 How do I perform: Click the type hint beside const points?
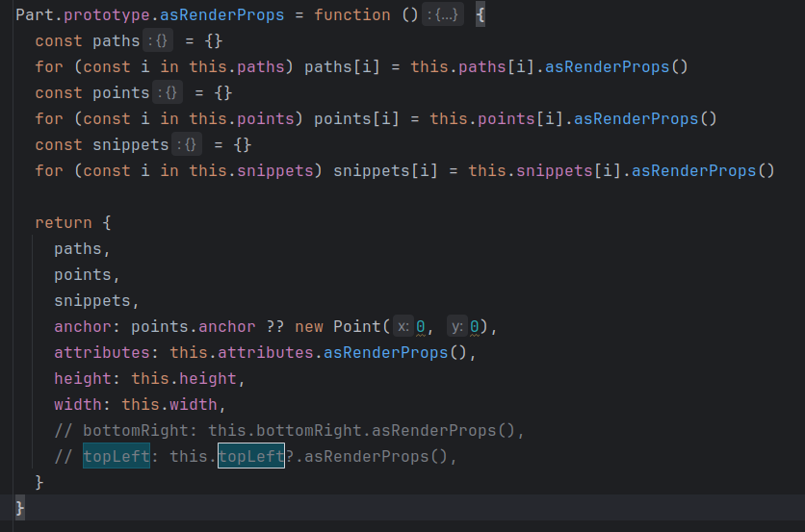pos(166,93)
